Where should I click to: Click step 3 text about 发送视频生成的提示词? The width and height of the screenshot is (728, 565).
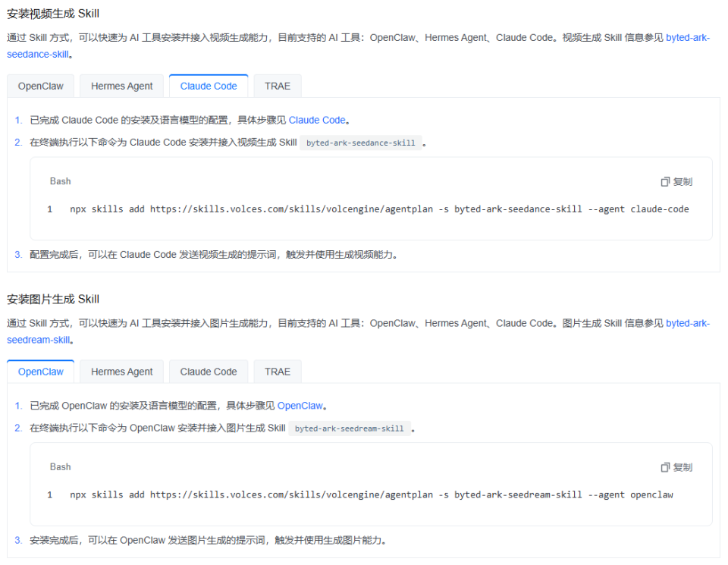pos(213,255)
